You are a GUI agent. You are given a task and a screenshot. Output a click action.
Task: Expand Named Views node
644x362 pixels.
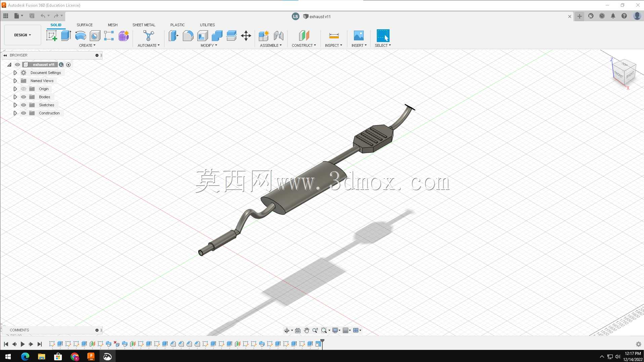[15, 81]
